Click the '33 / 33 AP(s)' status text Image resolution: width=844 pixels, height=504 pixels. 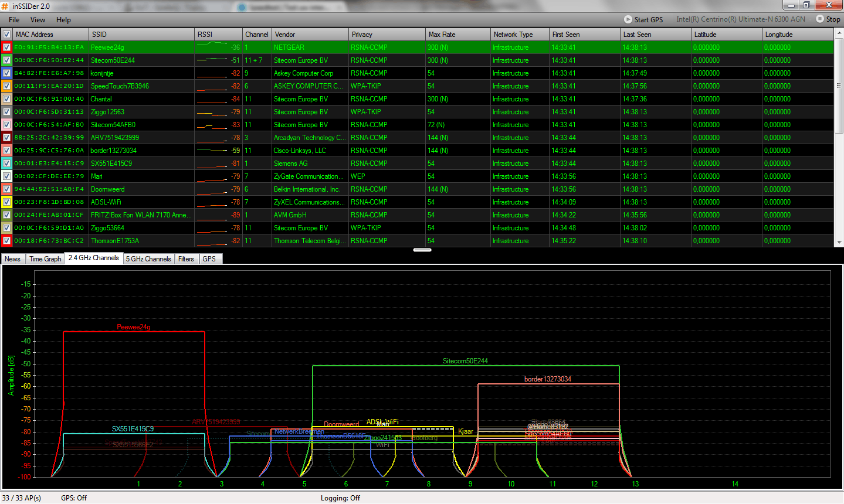click(x=22, y=498)
